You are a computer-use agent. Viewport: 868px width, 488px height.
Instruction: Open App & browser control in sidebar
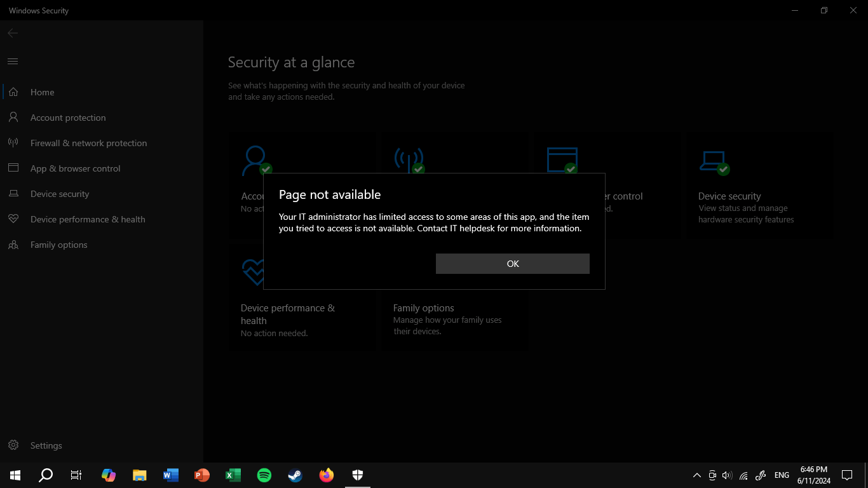[102, 168]
